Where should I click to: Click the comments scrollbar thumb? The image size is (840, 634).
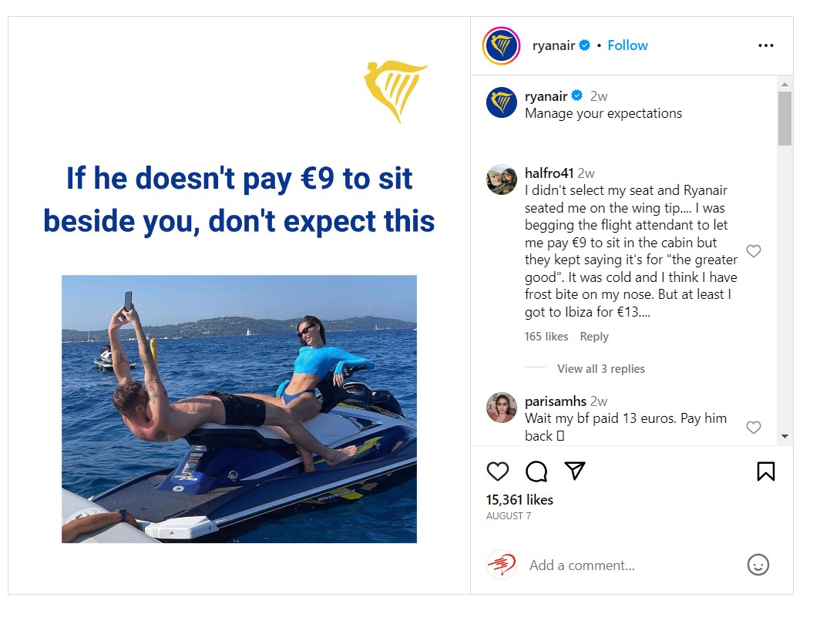click(785, 119)
